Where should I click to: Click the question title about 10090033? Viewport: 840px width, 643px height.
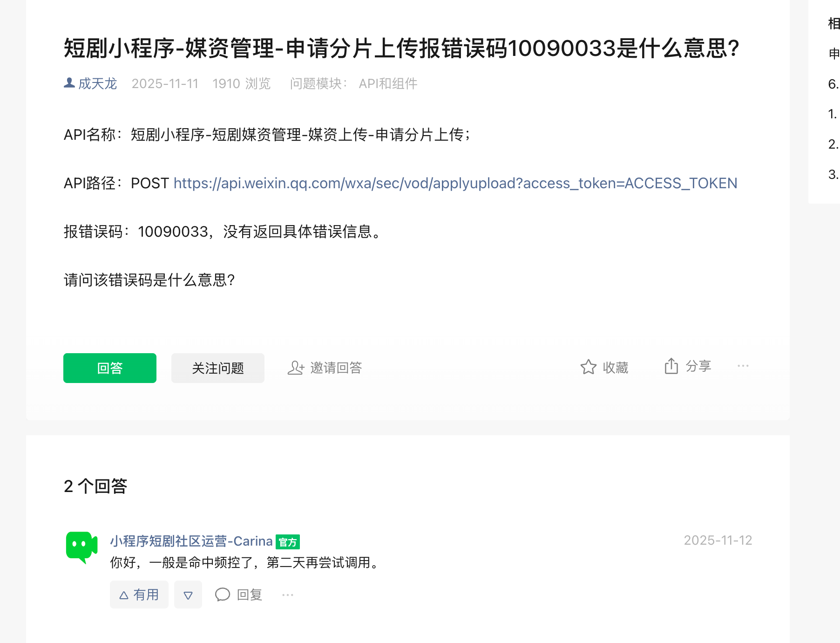pyautogui.click(x=401, y=48)
